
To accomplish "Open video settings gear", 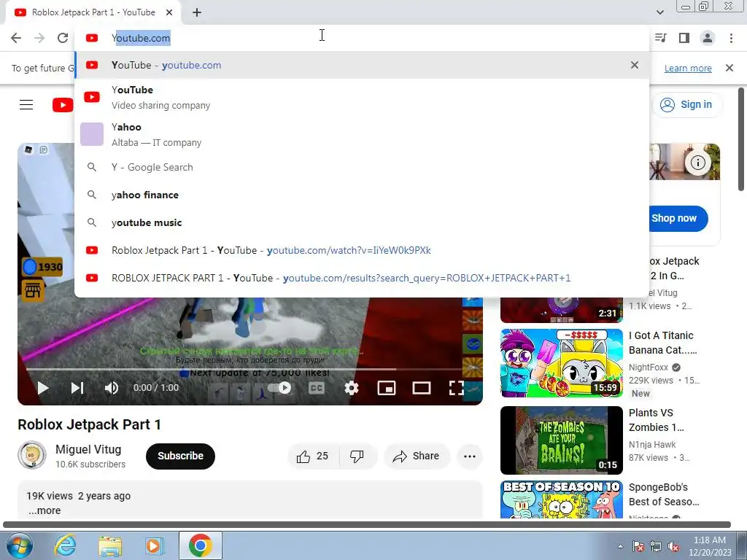I will (x=352, y=388).
